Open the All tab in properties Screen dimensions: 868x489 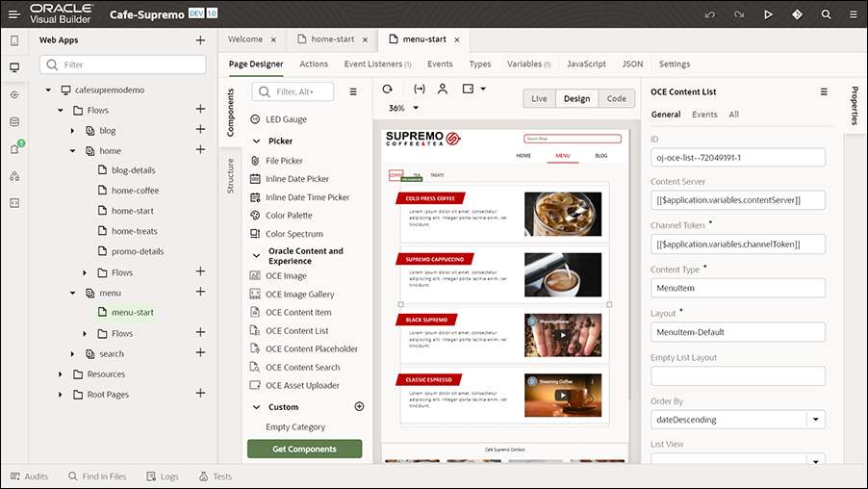pos(733,115)
